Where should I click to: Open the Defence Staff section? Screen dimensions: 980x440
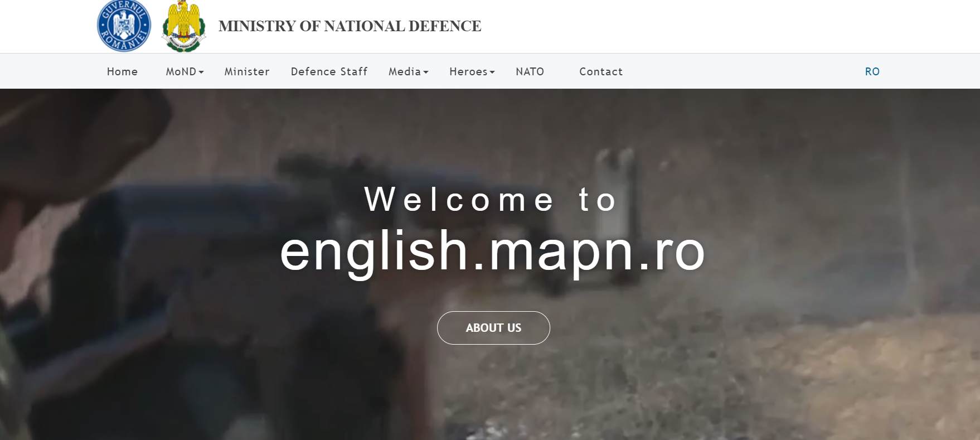point(329,71)
